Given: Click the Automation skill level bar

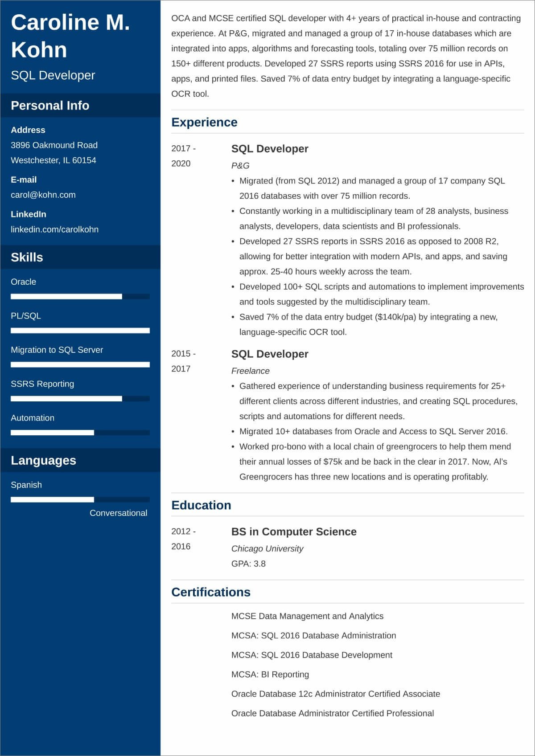Looking at the screenshot, I should click(x=80, y=433).
